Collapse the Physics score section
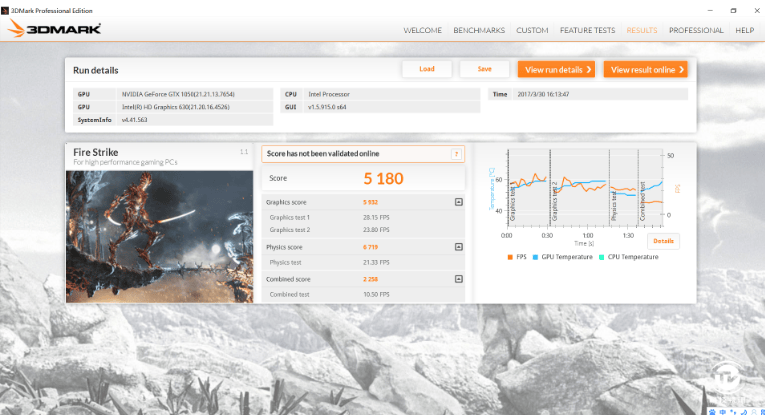 (x=459, y=247)
